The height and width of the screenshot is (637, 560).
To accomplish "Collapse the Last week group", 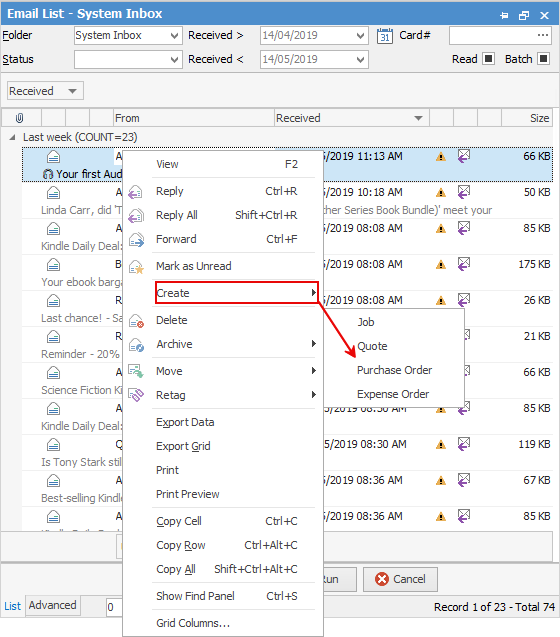I will pyautogui.click(x=13, y=138).
